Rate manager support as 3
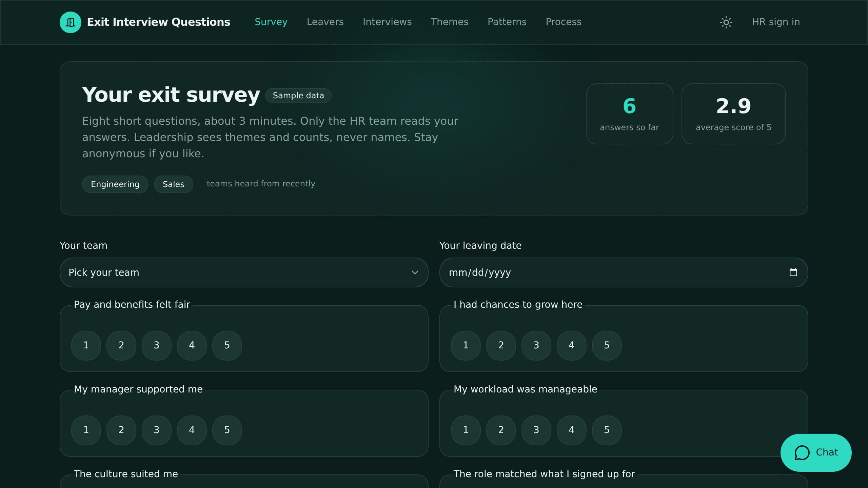The height and width of the screenshot is (488, 868). click(x=157, y=430)
